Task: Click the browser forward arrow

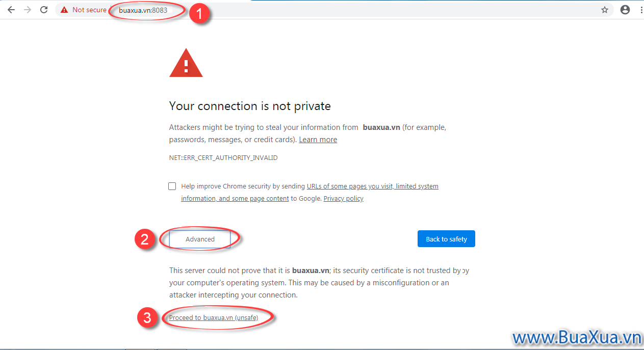Action: pyautogui.click(x=28, y=10)
